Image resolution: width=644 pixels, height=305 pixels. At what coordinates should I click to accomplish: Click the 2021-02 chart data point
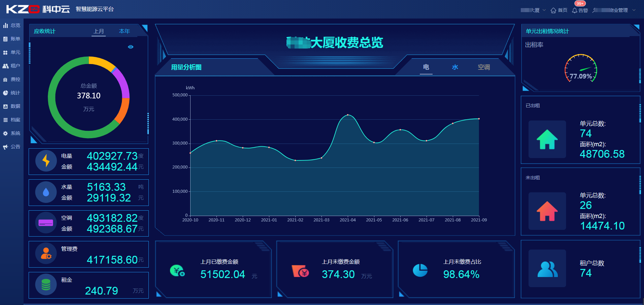[x=295, y=160]
